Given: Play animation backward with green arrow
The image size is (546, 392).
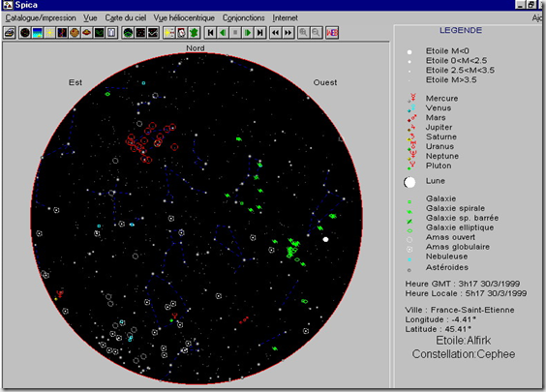Looking at the screenshot, I should [x=223, y=33].
